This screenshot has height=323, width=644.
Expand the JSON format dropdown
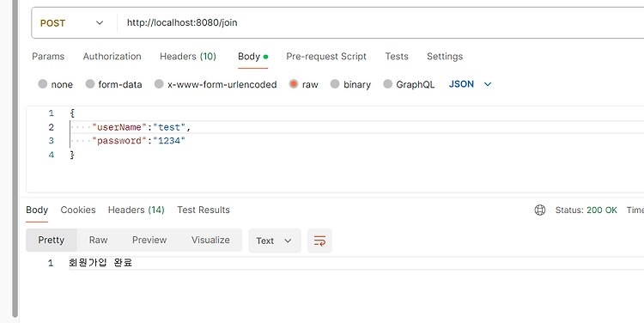[x=471, y=84]
